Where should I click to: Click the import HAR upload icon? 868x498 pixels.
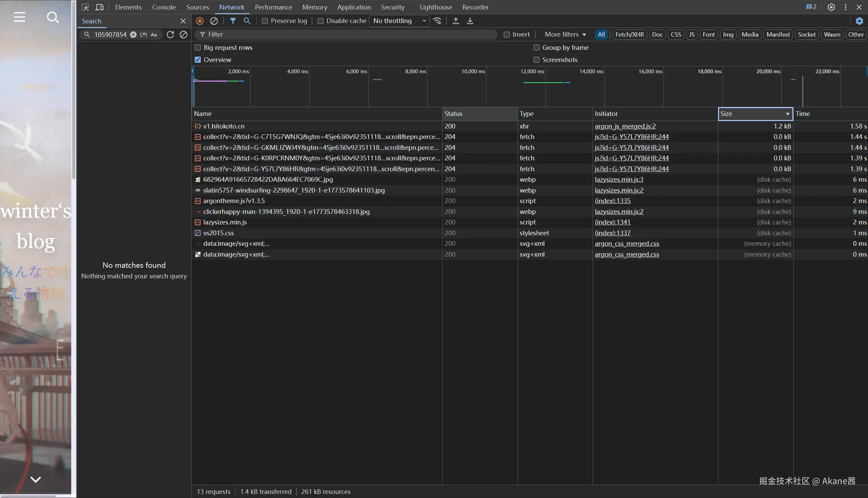[456, 21]
